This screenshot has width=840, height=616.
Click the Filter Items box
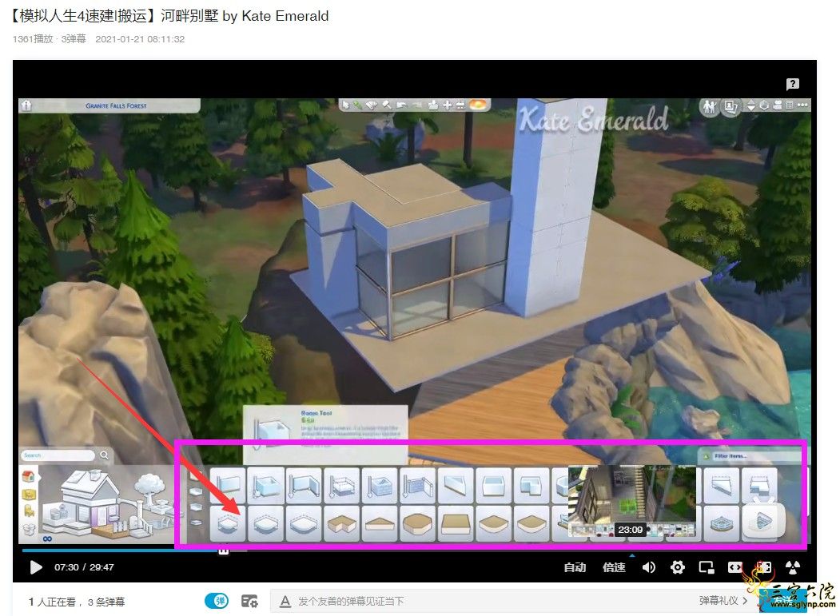[x=750, y=456]
